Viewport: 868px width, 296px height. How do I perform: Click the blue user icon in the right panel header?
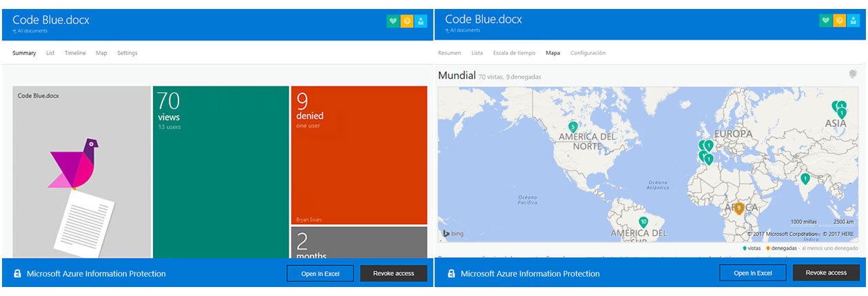(x=853, y=21)
